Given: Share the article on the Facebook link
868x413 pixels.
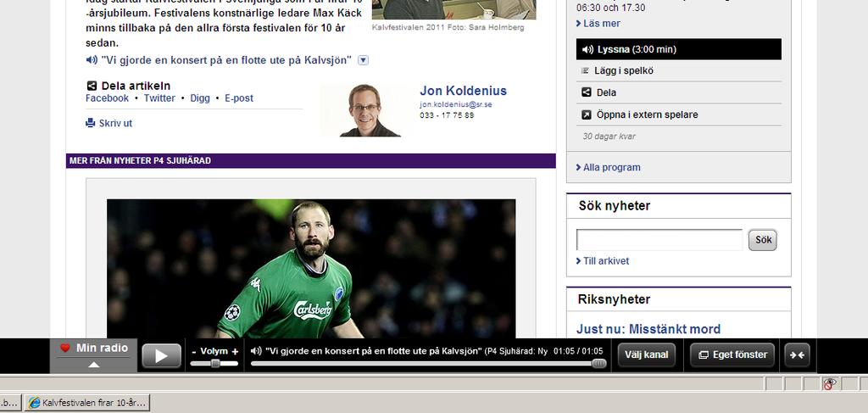Looking at the screenshot, I should click(107, 98).
